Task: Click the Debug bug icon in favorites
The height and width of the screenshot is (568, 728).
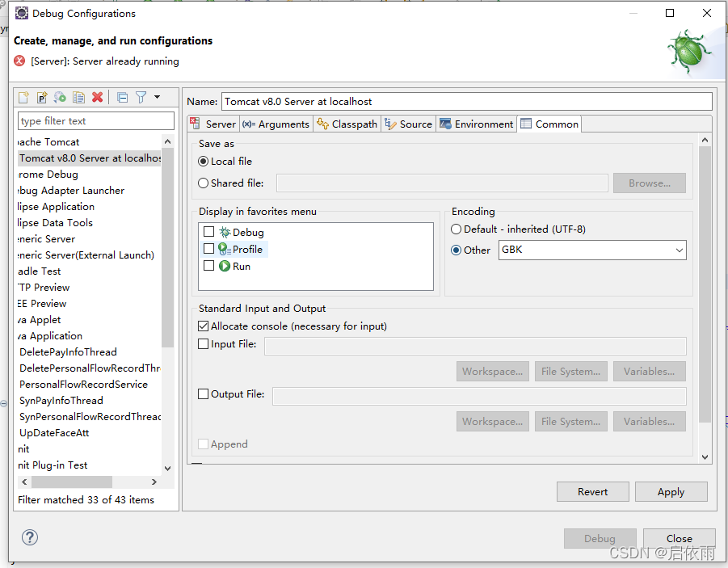Action: click(225, 232)
